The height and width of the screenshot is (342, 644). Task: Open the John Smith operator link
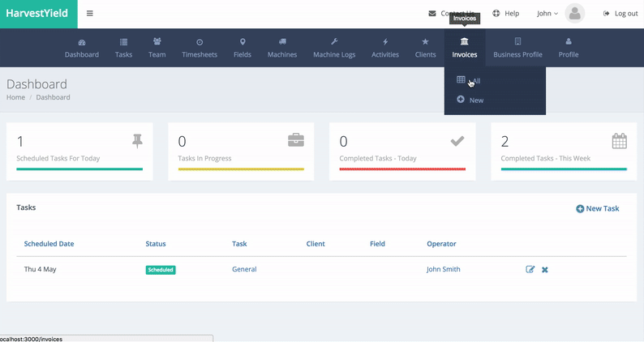pos(443,269)
